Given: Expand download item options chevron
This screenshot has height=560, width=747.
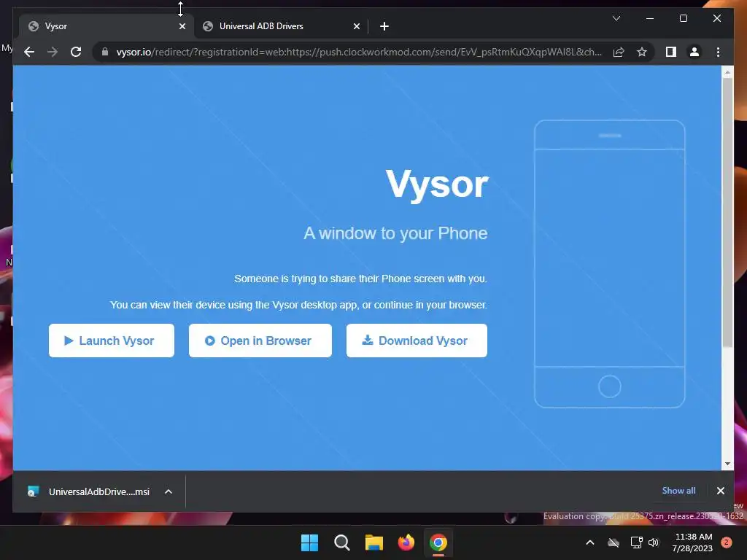Looking at the screenshot, I should click(169, 491).
